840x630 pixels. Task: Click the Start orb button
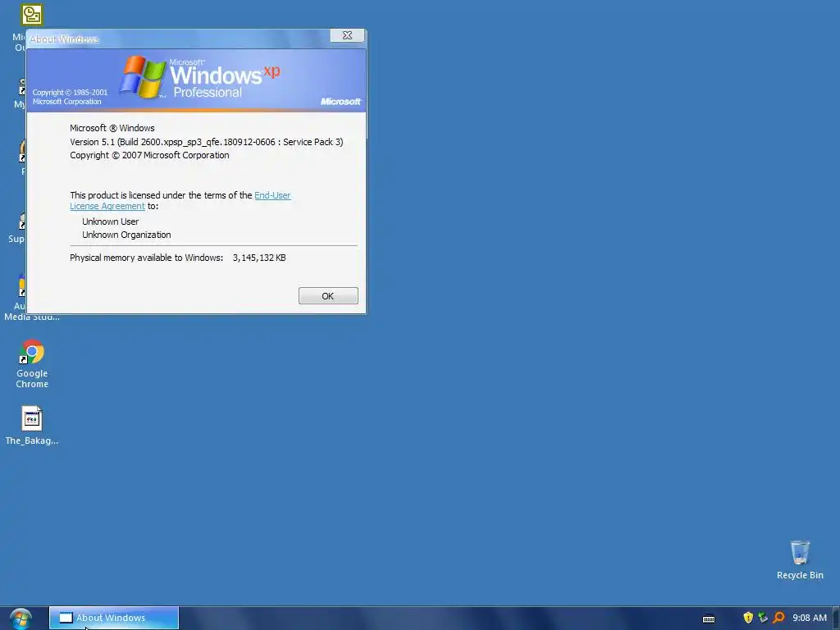tap(21, 619)
